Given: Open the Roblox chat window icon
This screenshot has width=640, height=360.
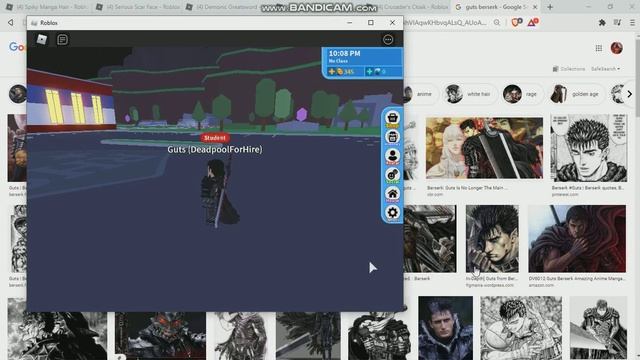Looking at the screenshot, I should 62,39.
